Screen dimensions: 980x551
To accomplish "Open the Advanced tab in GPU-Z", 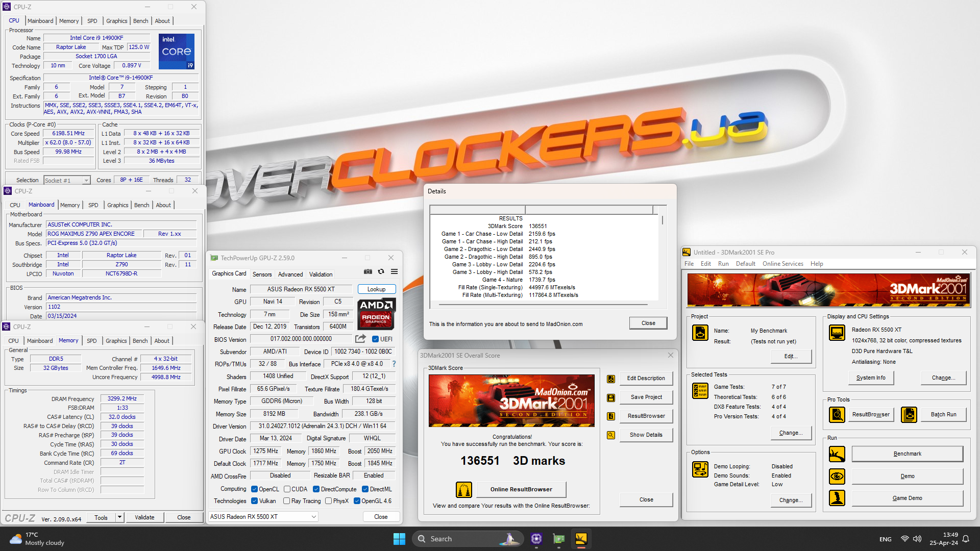I will pos(290,274).
